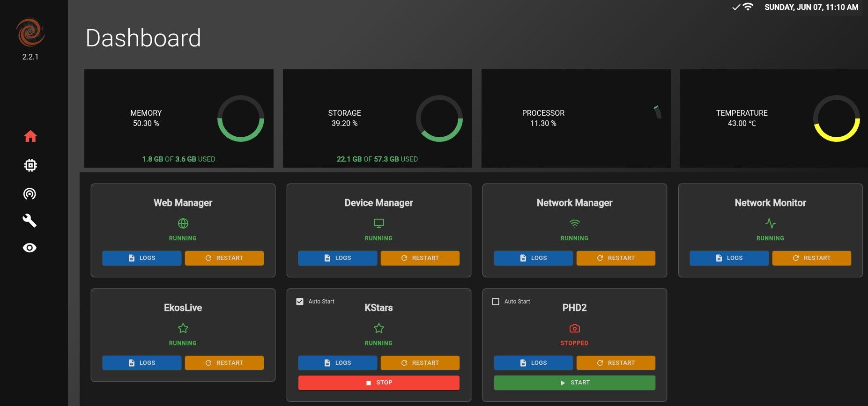Click the Storage usage gauge ring
The width and height of the screenshot is (868, 406).
(x=439, y=118)
